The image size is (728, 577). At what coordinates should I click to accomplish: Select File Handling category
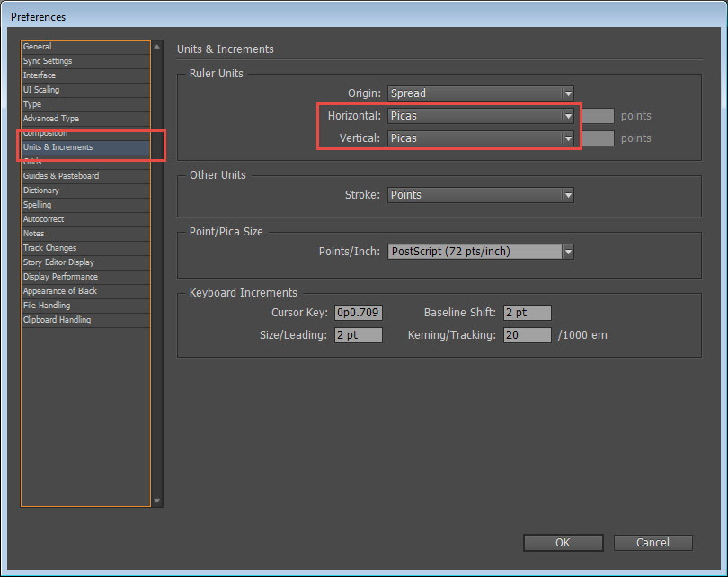pos(85,306)
